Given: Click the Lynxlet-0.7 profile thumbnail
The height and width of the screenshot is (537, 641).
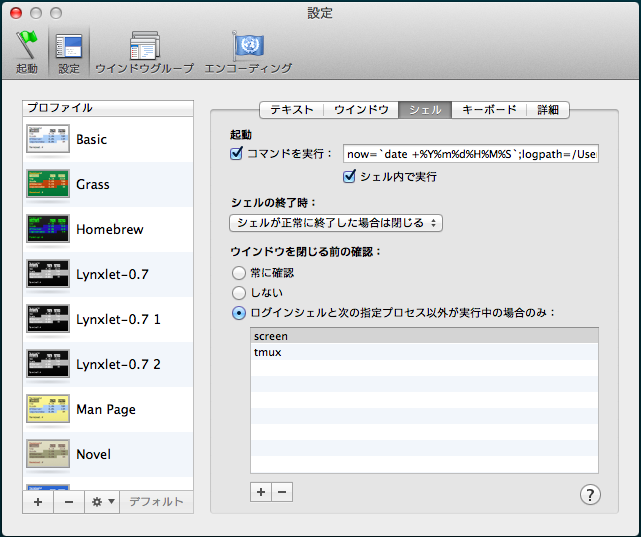Looking at the screenshot, I should tap(48, 274).
